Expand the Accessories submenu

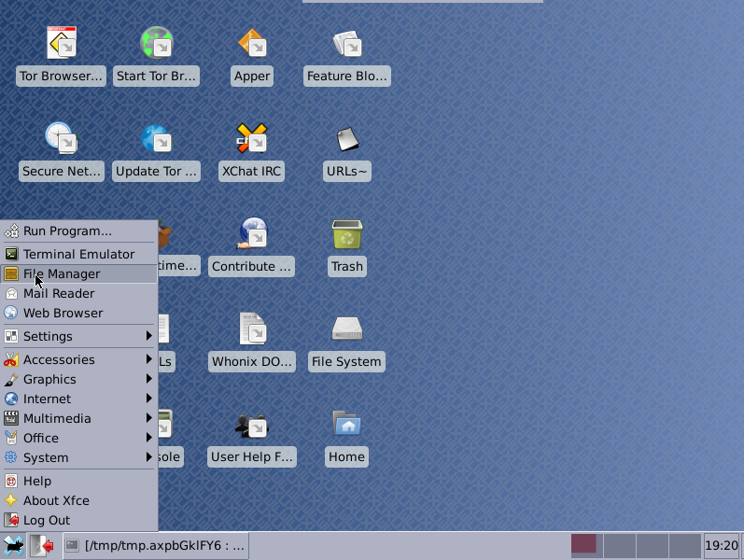78,359
